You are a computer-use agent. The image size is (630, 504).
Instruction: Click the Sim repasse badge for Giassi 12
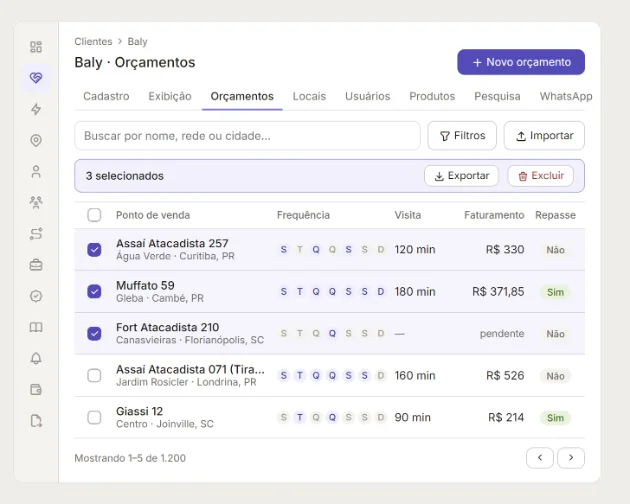click(555, 418)
